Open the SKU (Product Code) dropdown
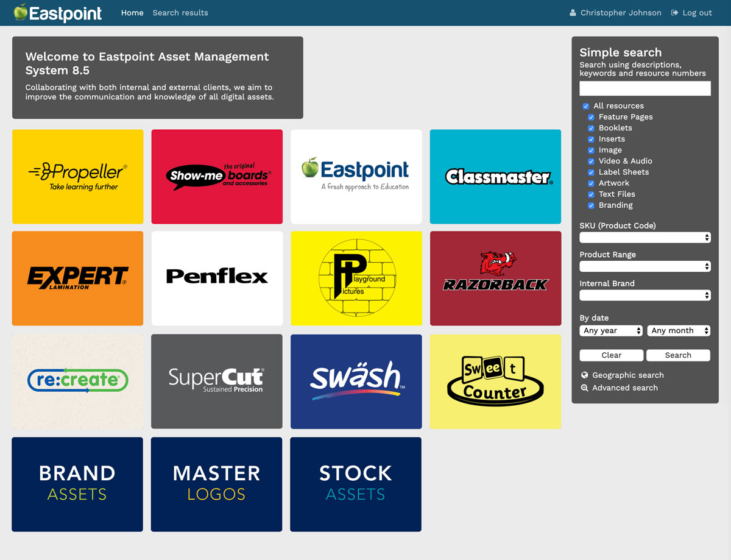 645,237
